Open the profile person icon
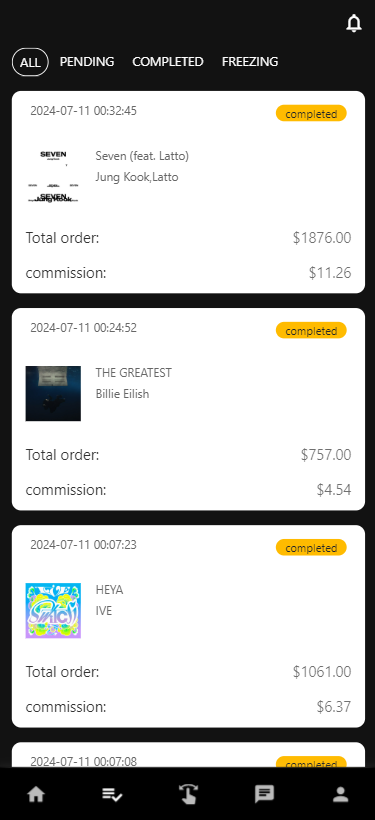Viewport: 375px width, 820px height. [x=340, y=794]
